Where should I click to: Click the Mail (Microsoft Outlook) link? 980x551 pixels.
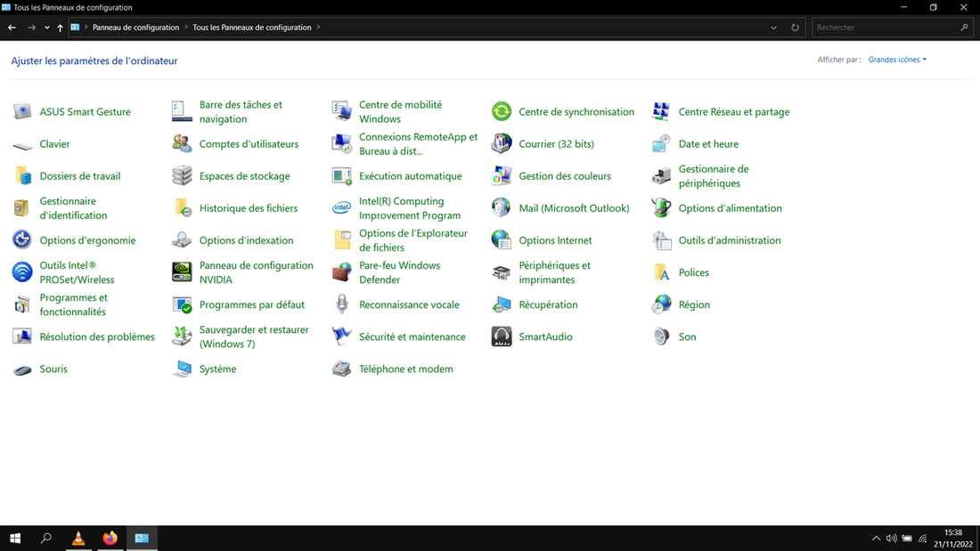pyautogui.click(x=574, y=208)
